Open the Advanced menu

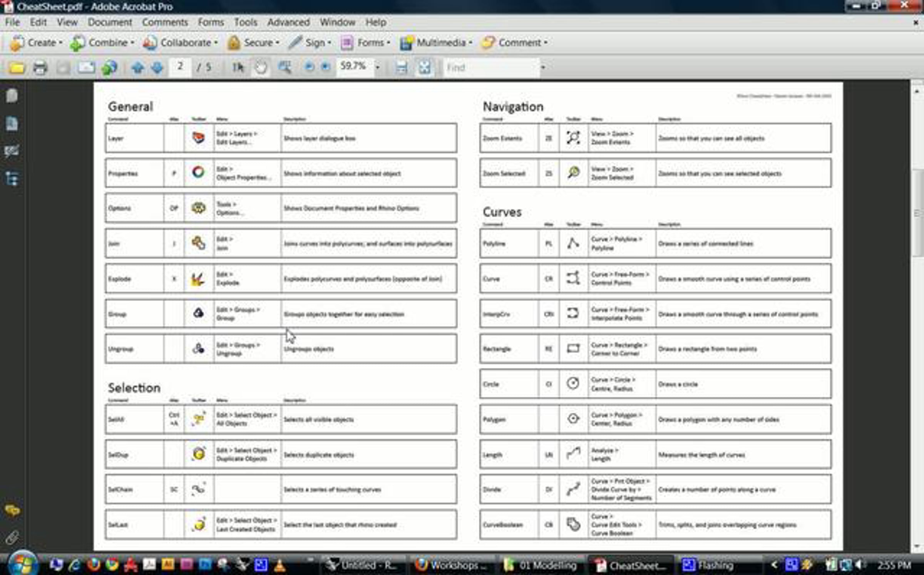(x=288, y=22)
